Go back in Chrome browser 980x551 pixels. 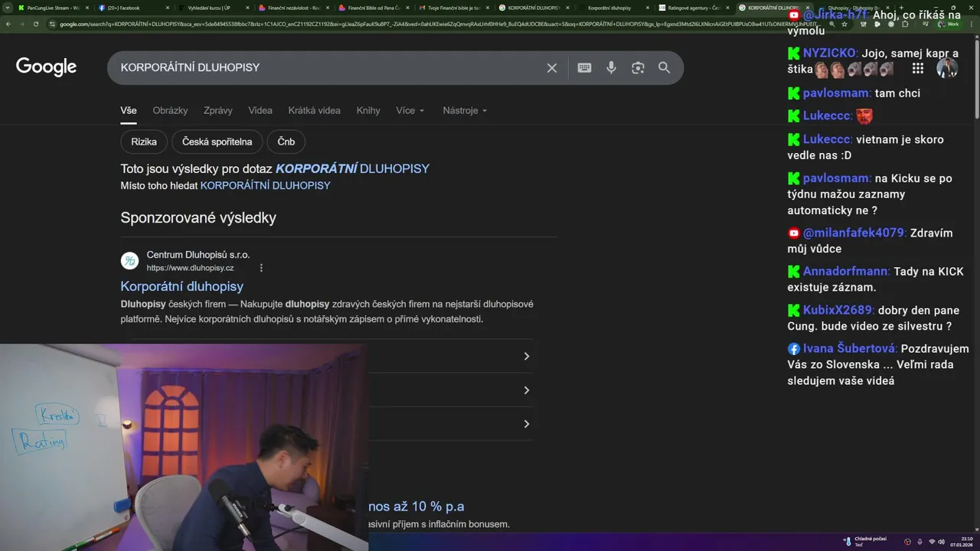tap(8, 24)
